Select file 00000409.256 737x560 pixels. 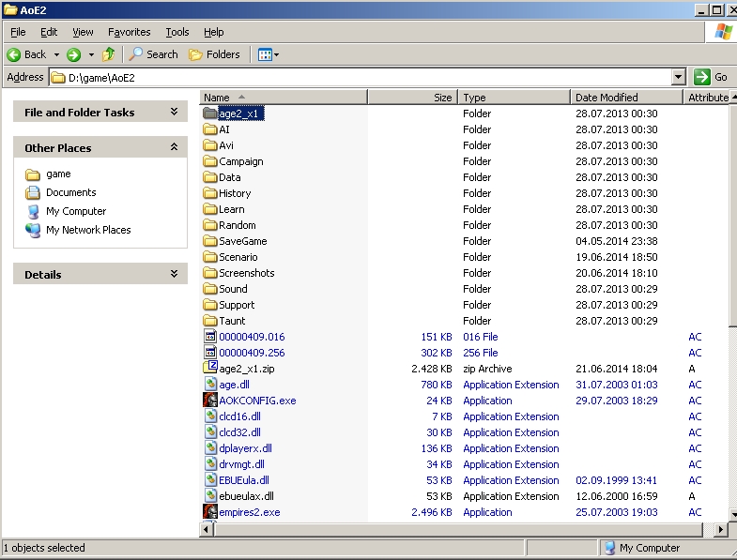252,353
